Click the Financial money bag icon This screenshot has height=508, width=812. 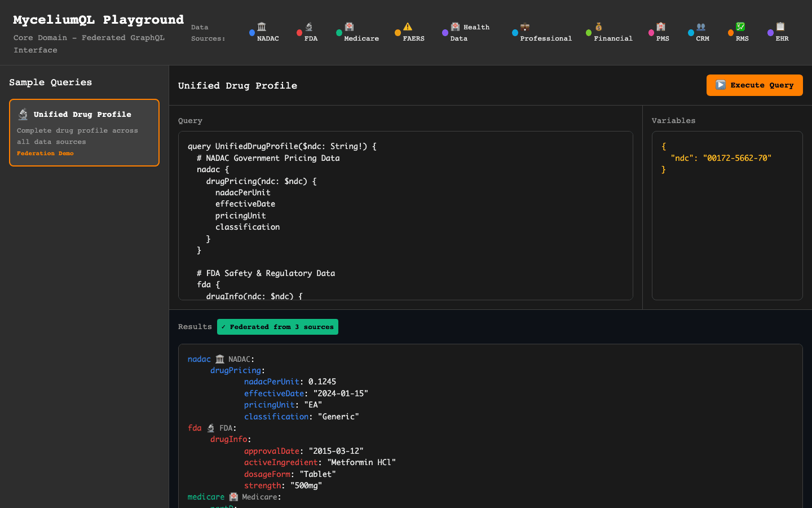599,27
